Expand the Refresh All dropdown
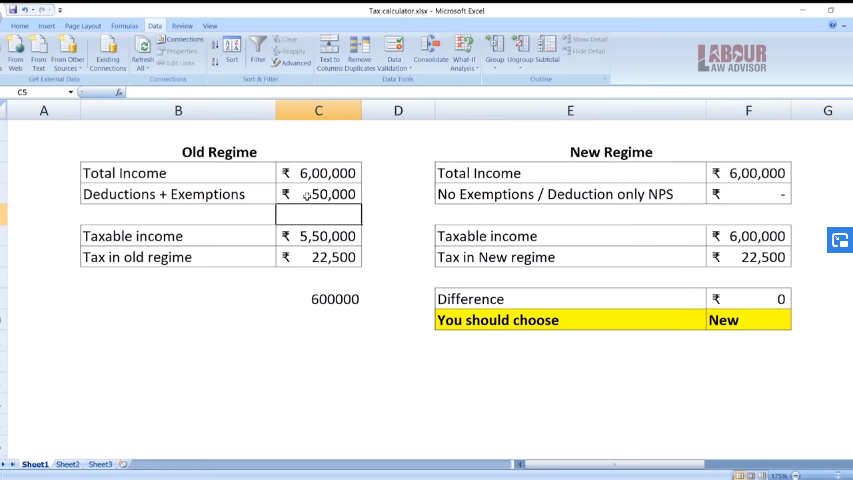 pyautogui.click(x=143, y=68)
